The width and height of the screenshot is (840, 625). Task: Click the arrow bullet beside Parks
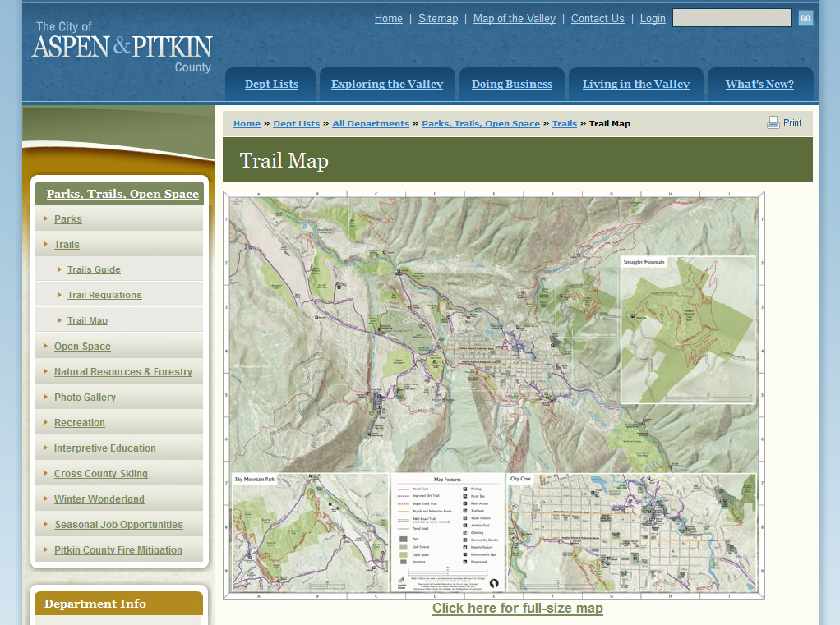(x=45, y=218)
